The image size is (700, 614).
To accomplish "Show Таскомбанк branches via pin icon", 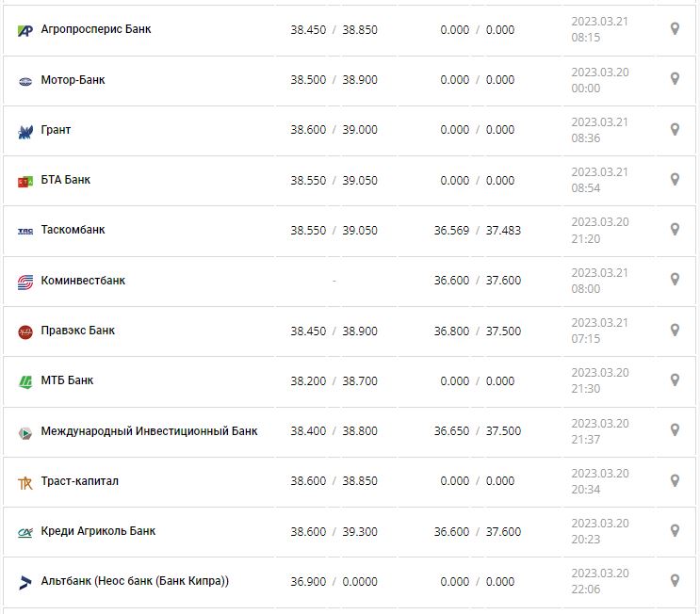I will click(x=675, y=229).
